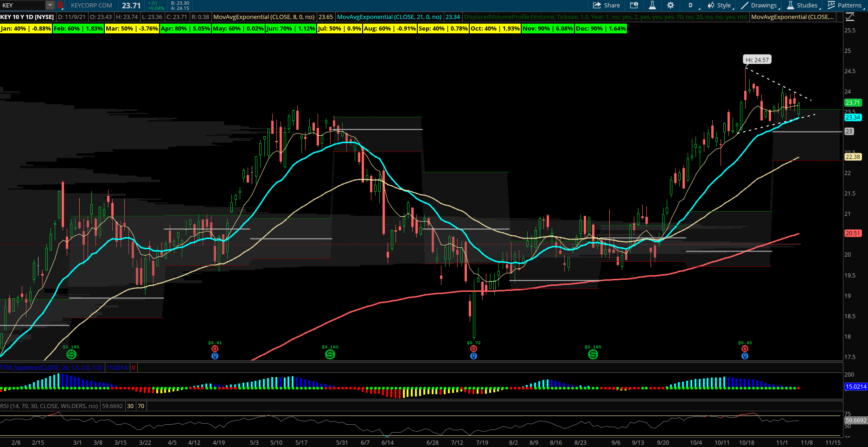868x447 pixels.
Task: Select the cyan MovAvgExponential (CLOSE, 21) label
Action: pyautogui.click(x=389, y=17)
